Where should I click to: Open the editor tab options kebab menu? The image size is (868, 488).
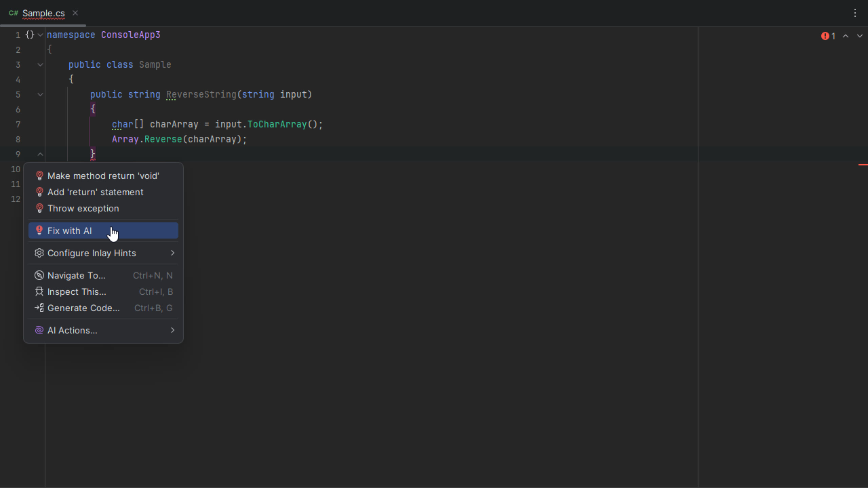click(x=855, y=13)
